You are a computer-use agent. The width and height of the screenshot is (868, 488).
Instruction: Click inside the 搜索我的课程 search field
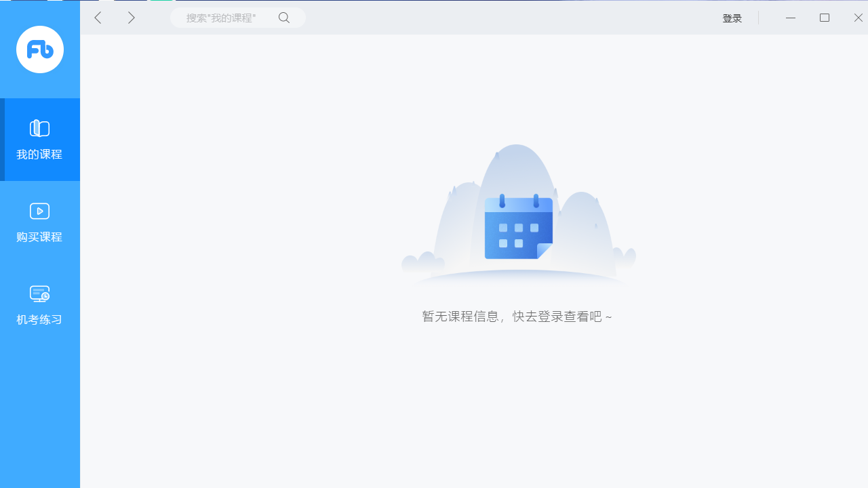tap(224, 18)
